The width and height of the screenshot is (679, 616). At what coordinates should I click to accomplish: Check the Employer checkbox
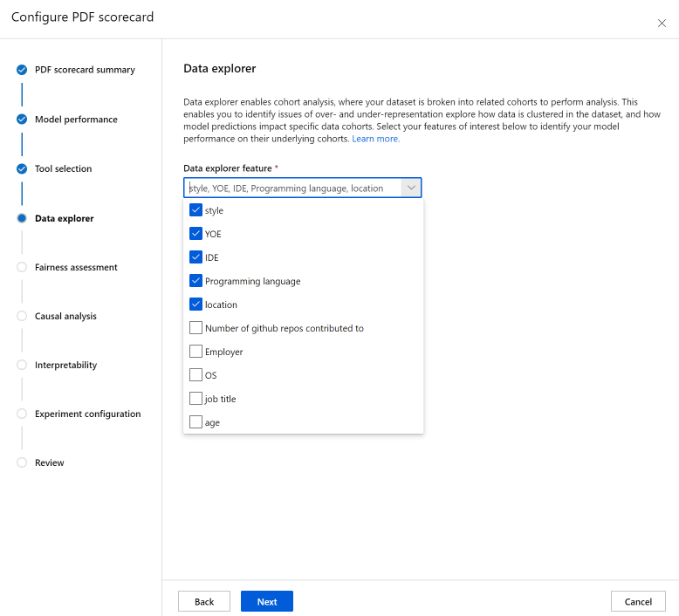196,352
